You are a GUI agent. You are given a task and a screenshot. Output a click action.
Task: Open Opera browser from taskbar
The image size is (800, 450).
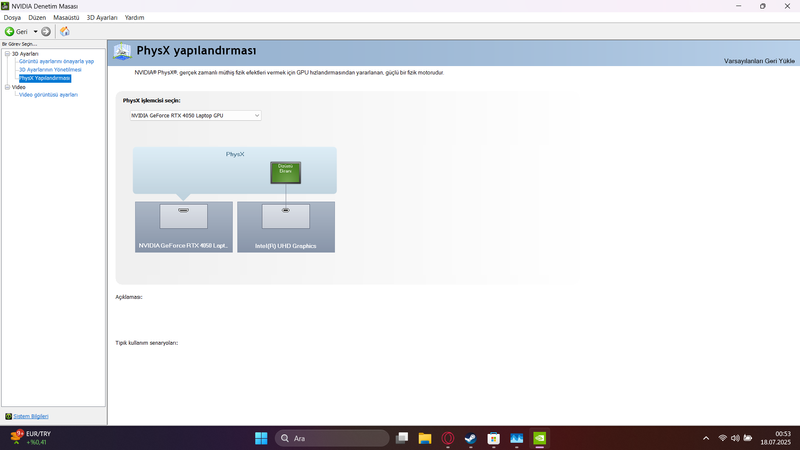pyautogui.click(x=448, y=438)
